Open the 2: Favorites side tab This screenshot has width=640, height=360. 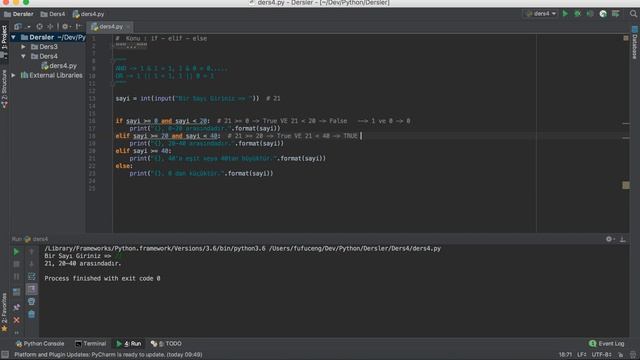tap(4, 312)
